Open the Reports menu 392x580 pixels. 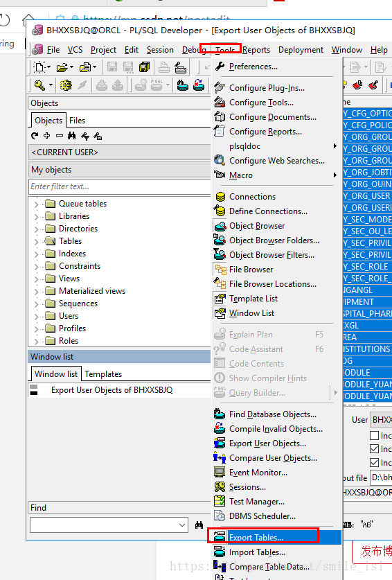[256, 50]
